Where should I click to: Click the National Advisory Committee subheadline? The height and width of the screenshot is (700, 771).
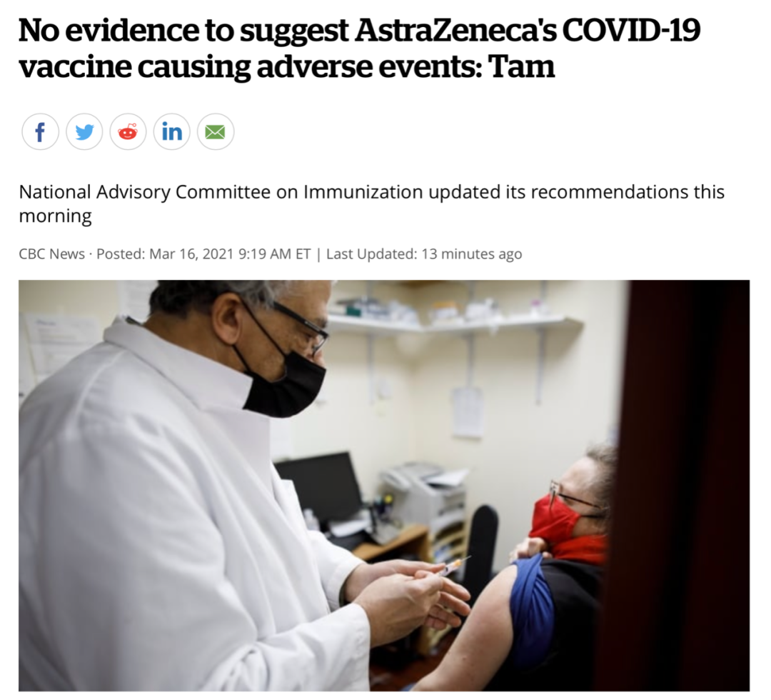tap(371, 204)
